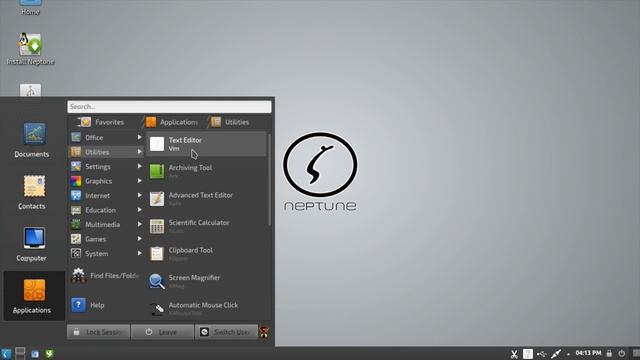Expand the Settings submenu arrow
The width and height of the screenshot is (640, 360).
tap(140, 167)
